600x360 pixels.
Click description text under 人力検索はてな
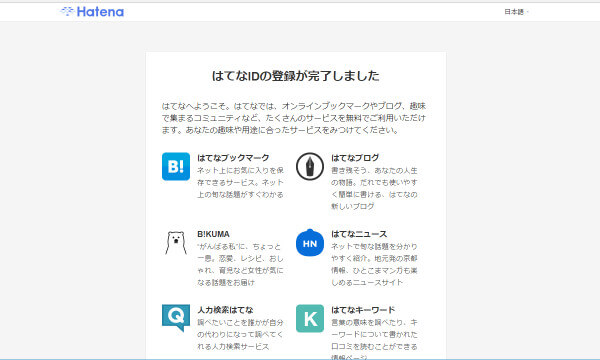coord(240,334)
